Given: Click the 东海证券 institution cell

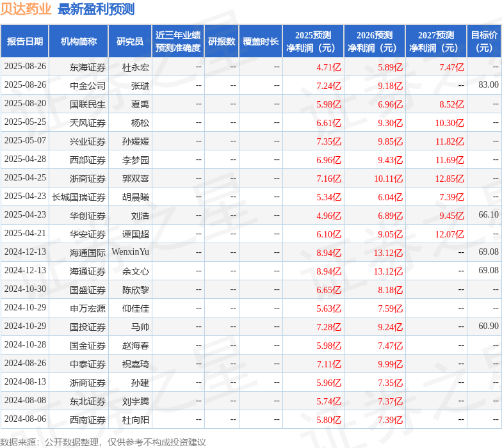Looking at the screenshot, I should [88, 67].
